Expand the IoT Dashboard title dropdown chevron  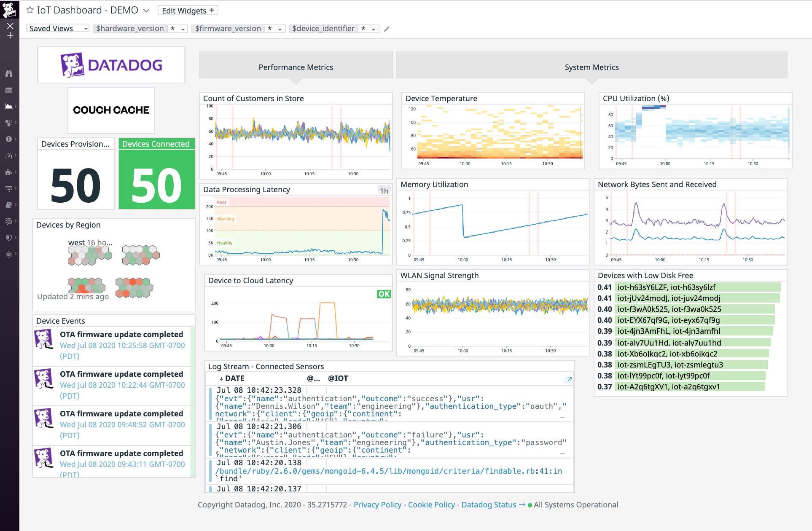click(145, 10)
